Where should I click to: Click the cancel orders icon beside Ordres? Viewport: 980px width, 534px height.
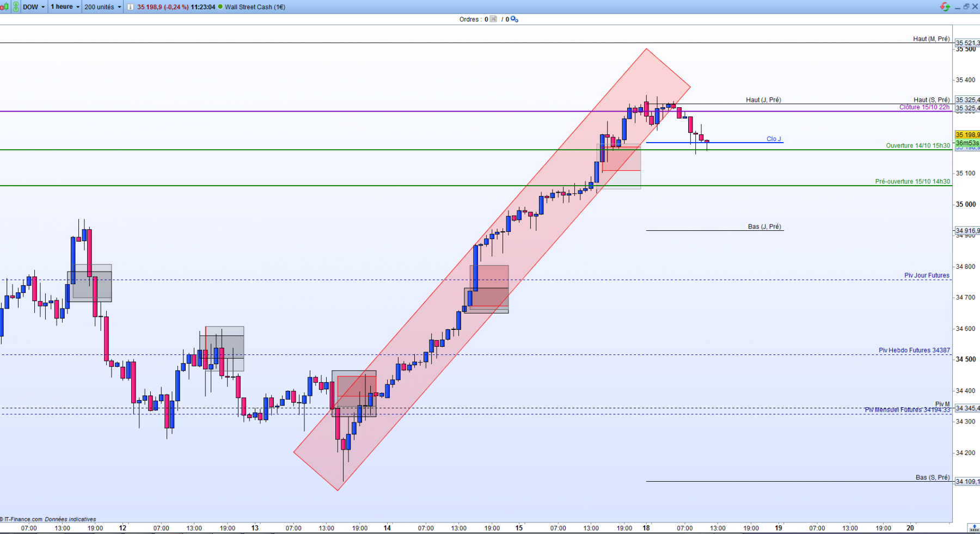pyautogui.click(x=493, y=19)
